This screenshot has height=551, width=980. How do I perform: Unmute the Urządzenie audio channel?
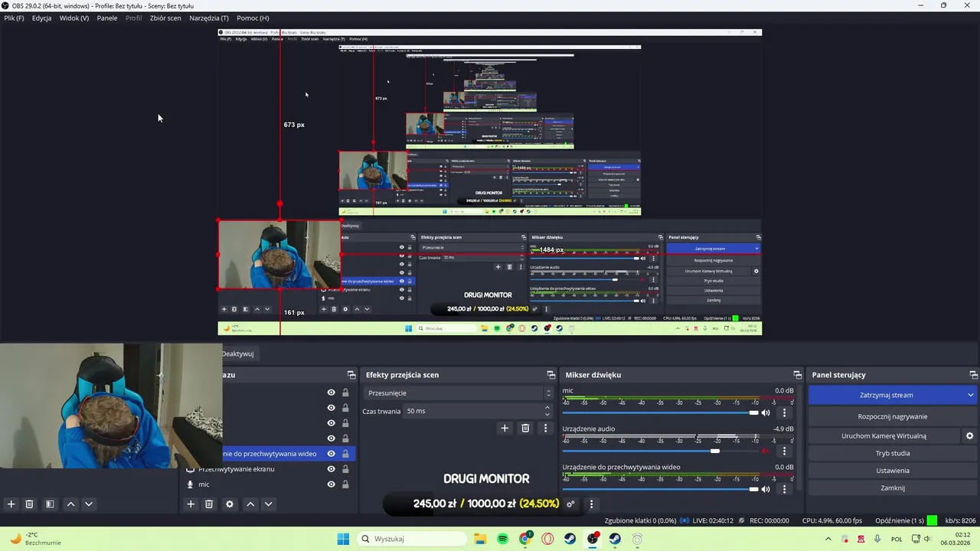point(766,451)
